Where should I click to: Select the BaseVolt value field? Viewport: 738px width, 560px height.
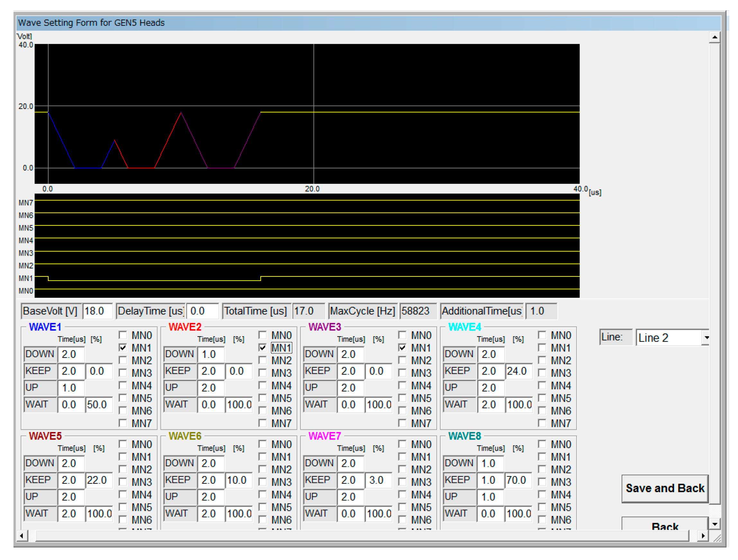(97, 311)
